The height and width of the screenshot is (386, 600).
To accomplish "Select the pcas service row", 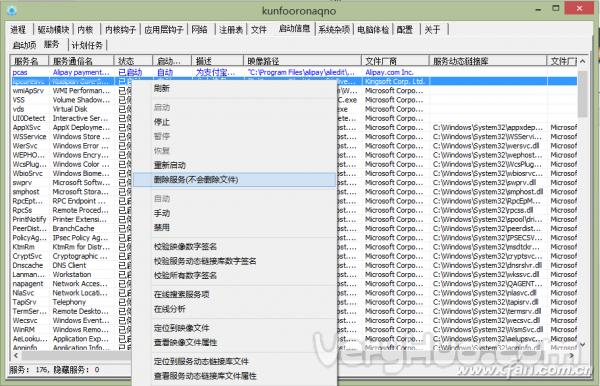I will click(x=294, y=72).
